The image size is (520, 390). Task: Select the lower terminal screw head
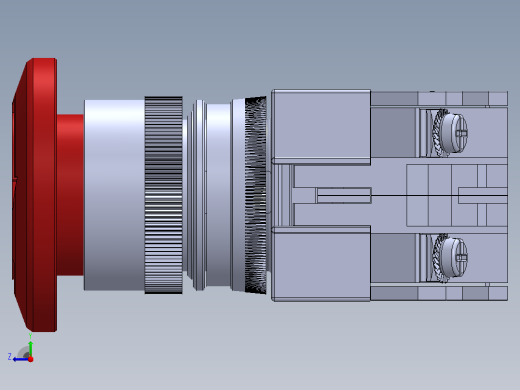click(453, 257)
